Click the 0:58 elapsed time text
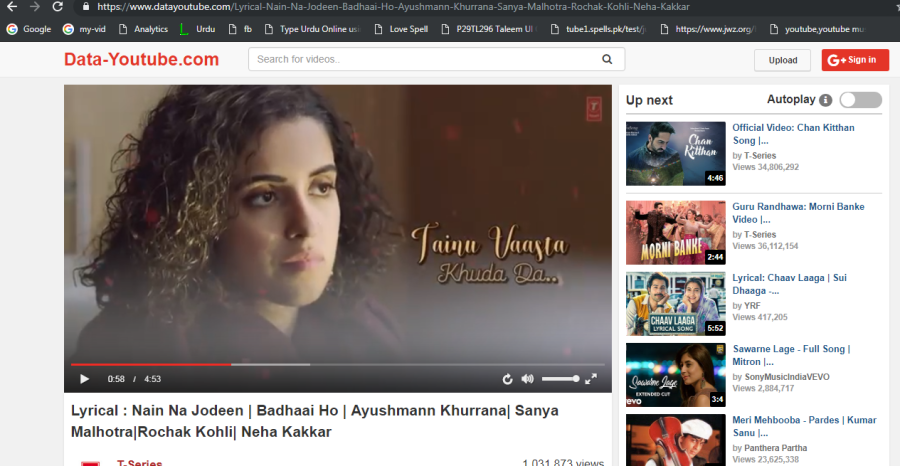Viewport: 900px width, 466px height. [x=116, y=379]
